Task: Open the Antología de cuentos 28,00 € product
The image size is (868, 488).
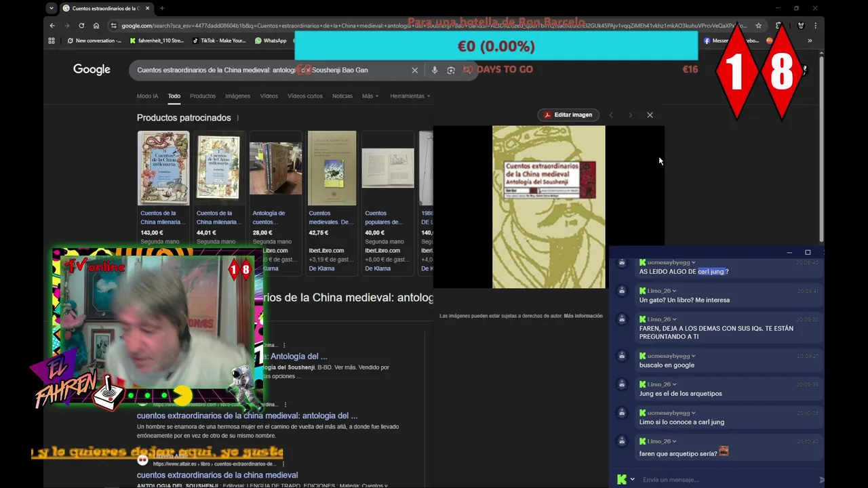Action: coord(275,202)
